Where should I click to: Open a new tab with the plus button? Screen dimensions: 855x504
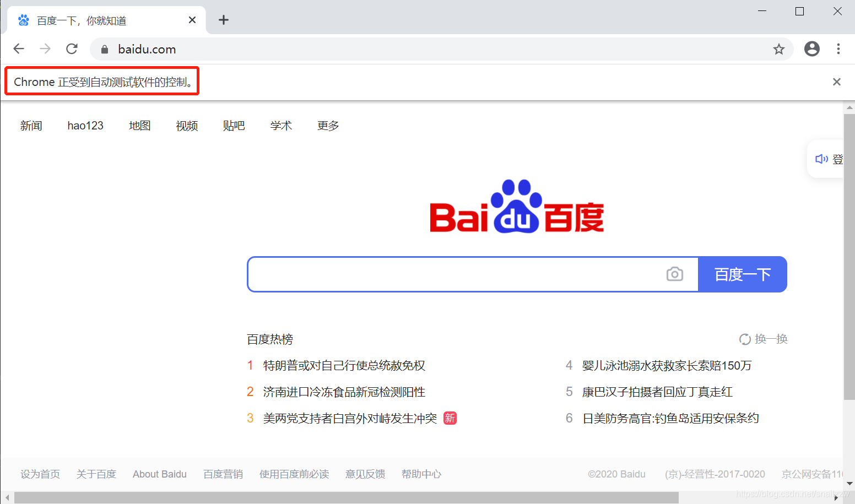pyautogui.click(x=224, y=20)
